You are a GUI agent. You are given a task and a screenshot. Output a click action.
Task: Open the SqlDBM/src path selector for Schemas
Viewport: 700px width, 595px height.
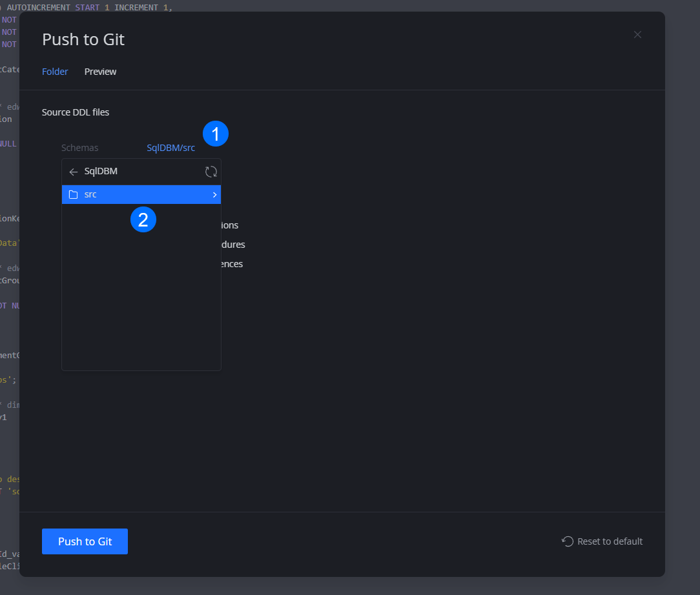tap(170, 148)
